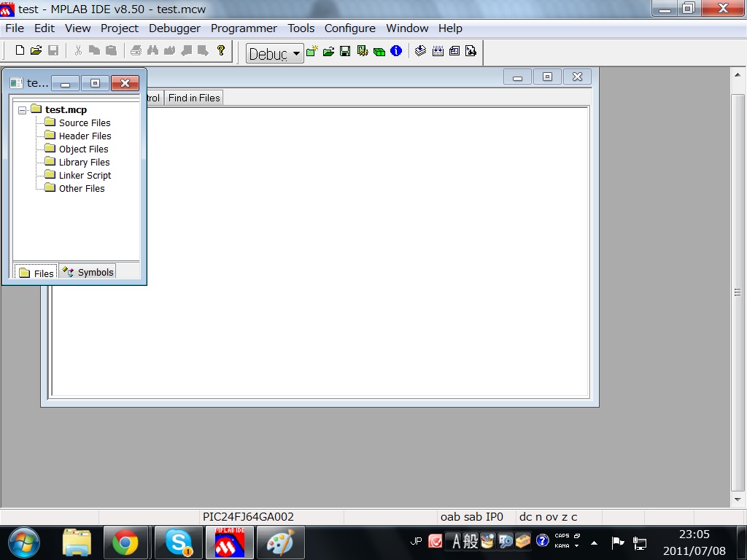The image size is (747, 560).
Task: Open Windows Explorer from the taskbar
Action: pos(77,542)
